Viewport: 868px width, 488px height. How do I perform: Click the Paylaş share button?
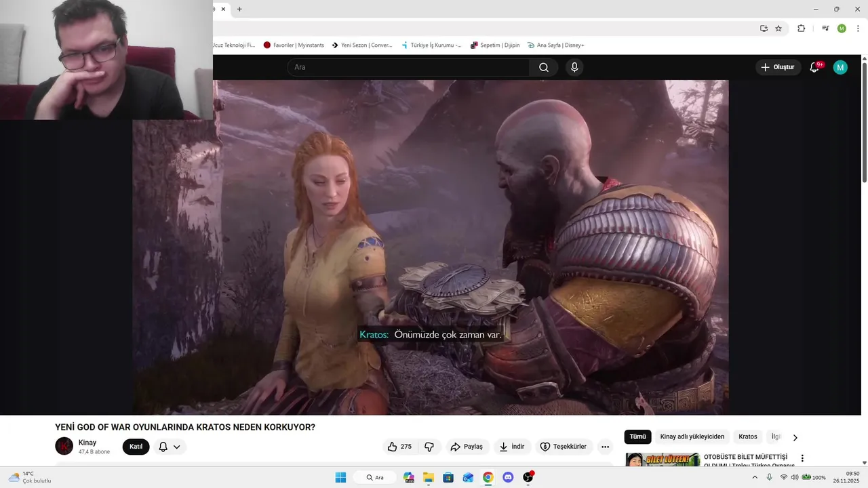click(x=467, y=447)
